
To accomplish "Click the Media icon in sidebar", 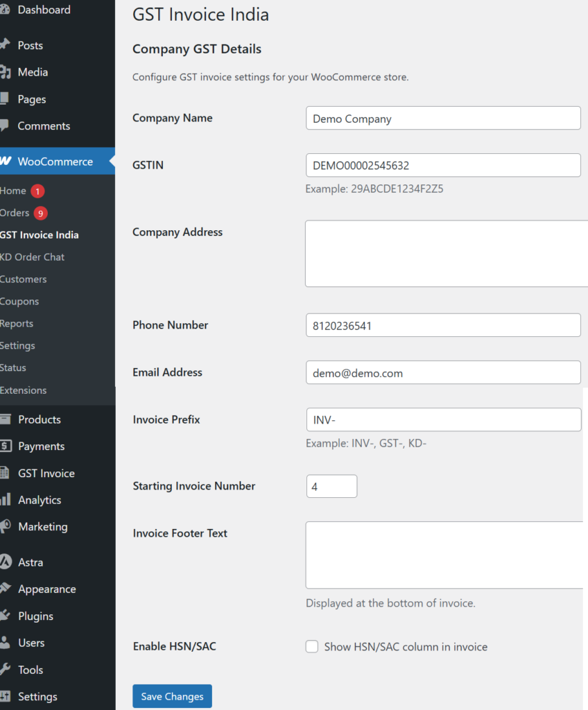I will coord(5,72).
